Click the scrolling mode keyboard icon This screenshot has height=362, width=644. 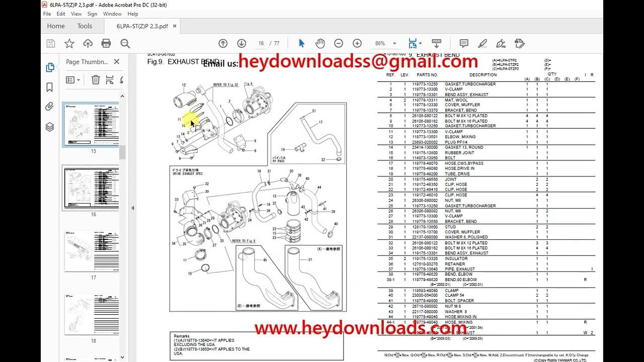437,44
